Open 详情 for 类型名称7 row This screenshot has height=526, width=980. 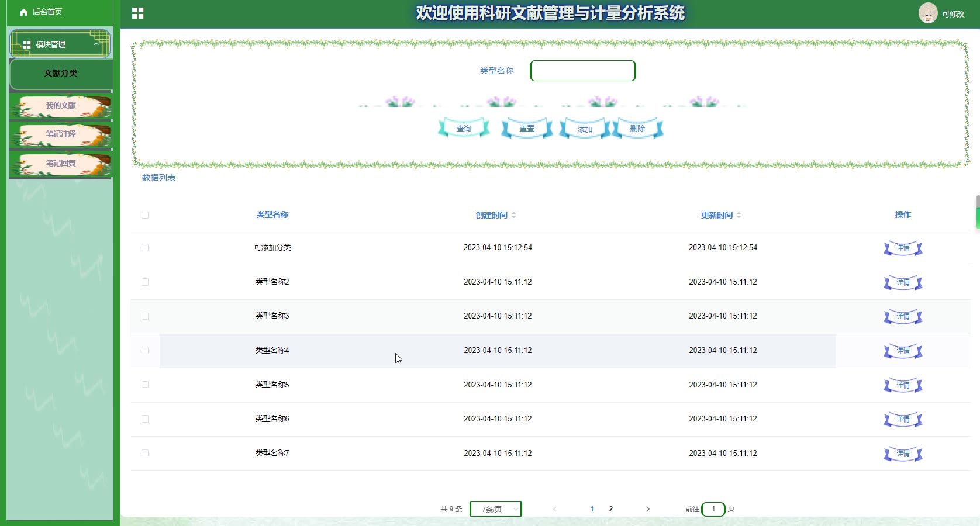point(903,454)
